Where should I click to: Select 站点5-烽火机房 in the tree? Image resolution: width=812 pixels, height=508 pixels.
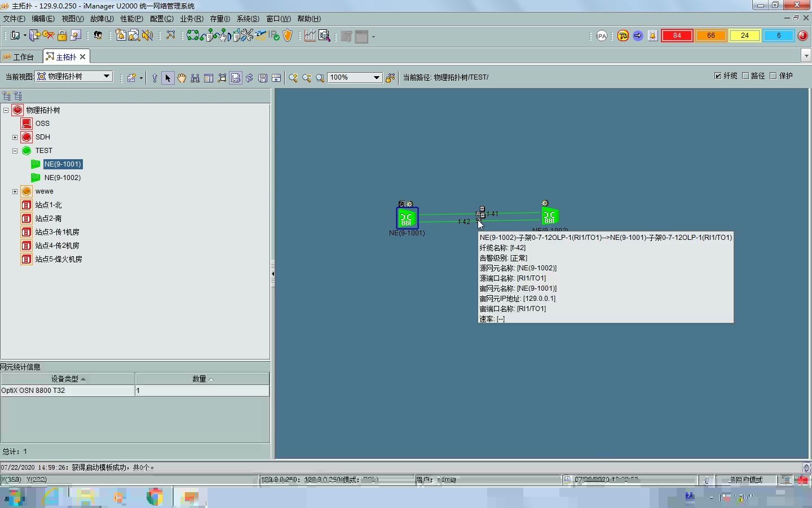[59, 259]
